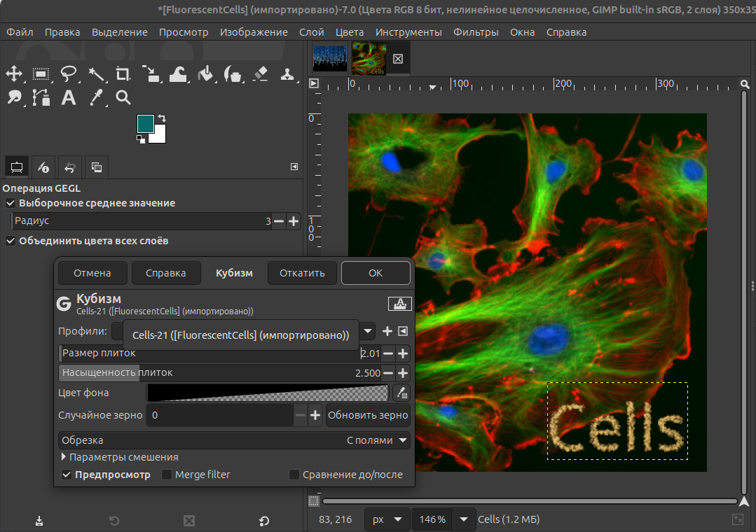Open the Фильтры menu
Viewport: 756px width, 532px height.
(x=476, y=32)
